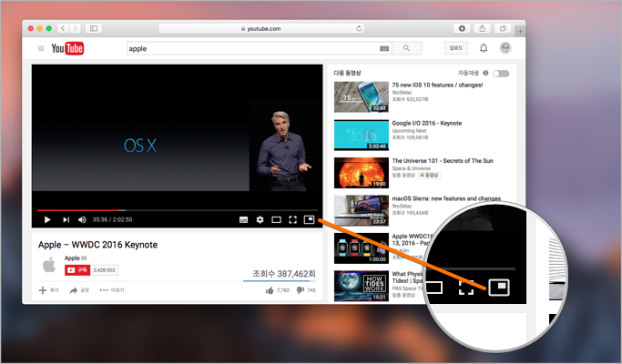The image size is (622, 364).
Task: Play the WWDC keynote video
Action: tap(47, 219)
